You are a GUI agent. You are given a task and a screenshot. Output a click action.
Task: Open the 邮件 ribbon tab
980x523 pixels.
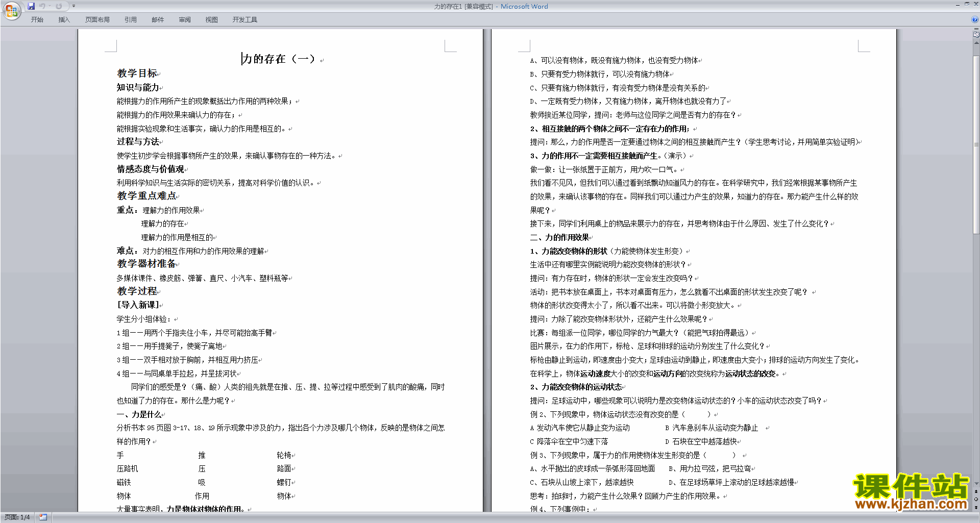(158, 19)
